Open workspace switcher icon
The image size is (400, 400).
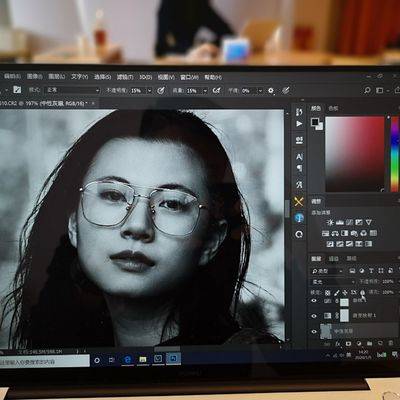pyautogui.click(x=380, y=90)
